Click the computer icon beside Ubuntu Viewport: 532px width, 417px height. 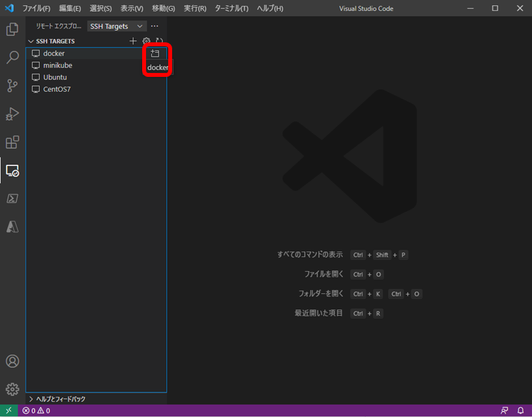pos(36,78)
